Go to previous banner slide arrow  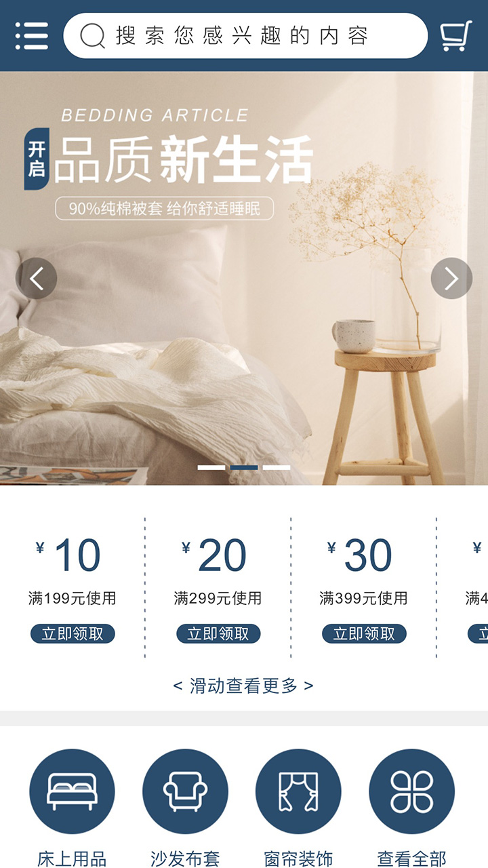tap(37, 278)
